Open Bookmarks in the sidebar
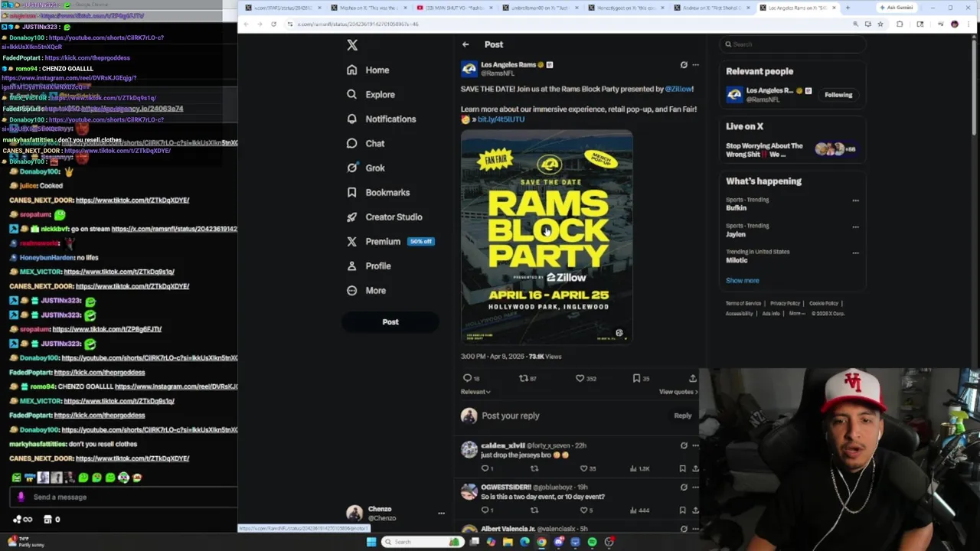Screen dimensions: 980x551 coord(378,192)
